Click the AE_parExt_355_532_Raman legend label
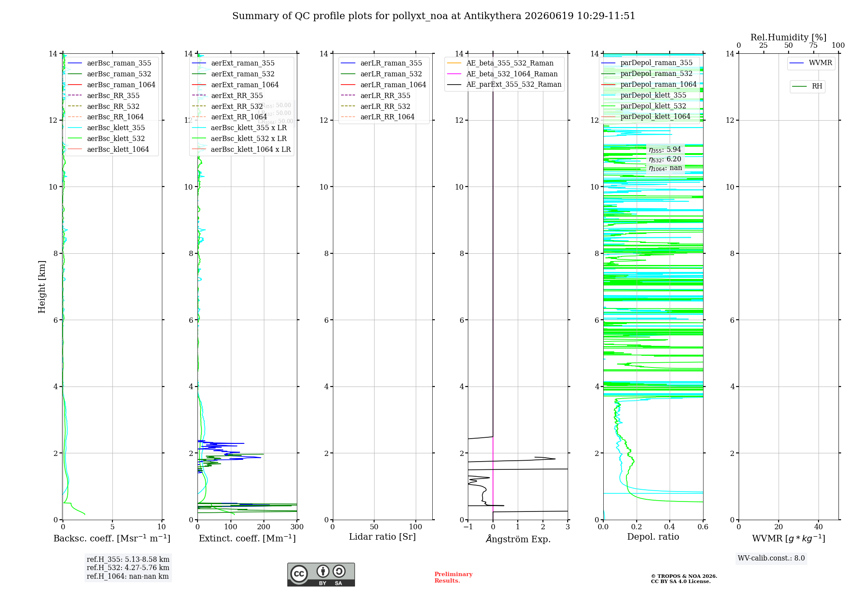 click(x=514, y=85)
